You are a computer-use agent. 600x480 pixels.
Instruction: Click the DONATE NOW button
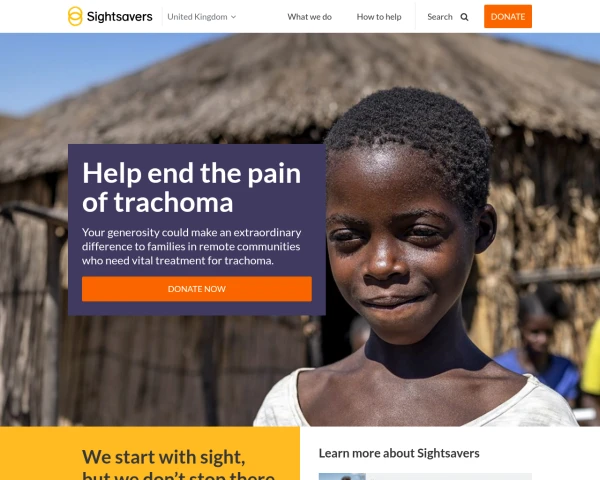197,289
